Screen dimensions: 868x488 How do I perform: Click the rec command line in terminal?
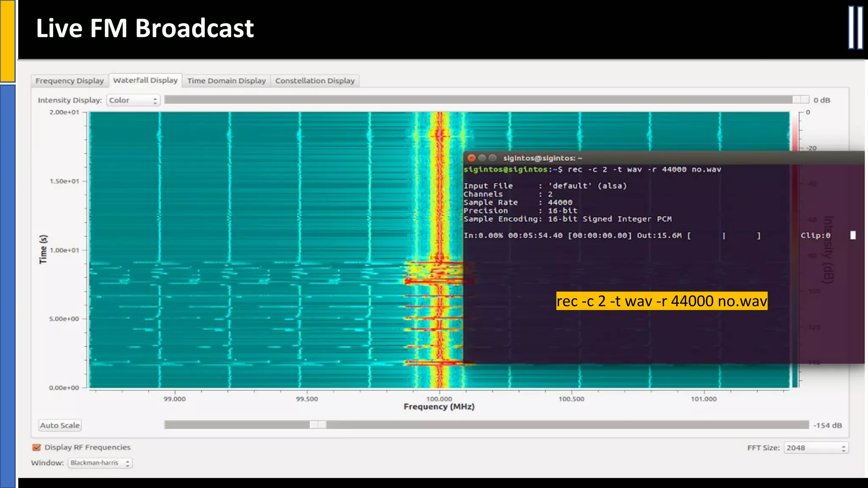(592, 169)
